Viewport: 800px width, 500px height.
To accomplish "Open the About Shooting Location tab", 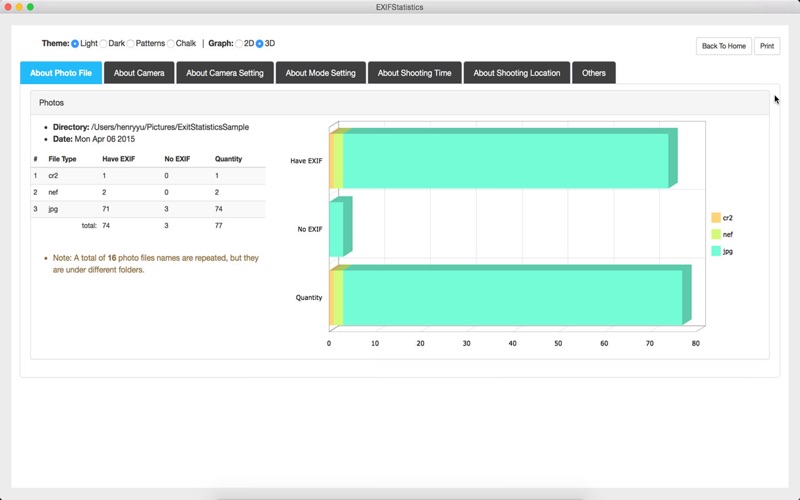I will 517,73.
